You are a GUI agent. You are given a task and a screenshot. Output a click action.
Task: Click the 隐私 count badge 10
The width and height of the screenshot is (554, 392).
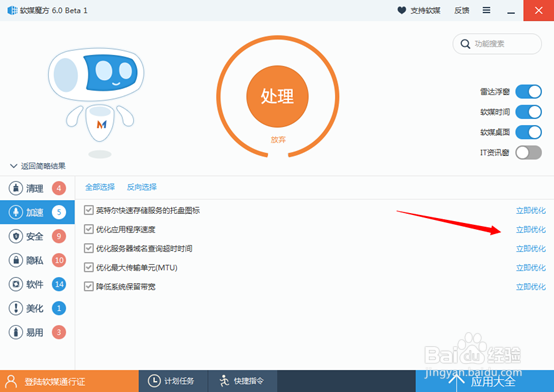click(x=59, y=260)
